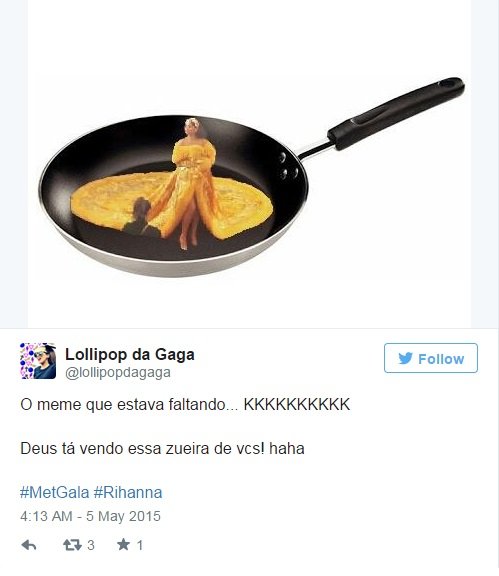Click the Twitter bird icon on Follow
The height and width of the screenshot is (576, 499).
405,358
